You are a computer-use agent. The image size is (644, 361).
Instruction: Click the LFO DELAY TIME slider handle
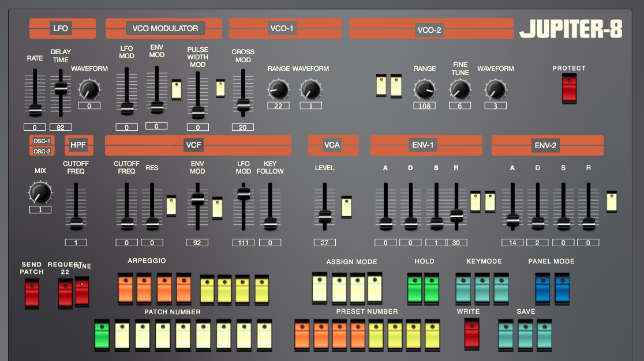point(61,88)
